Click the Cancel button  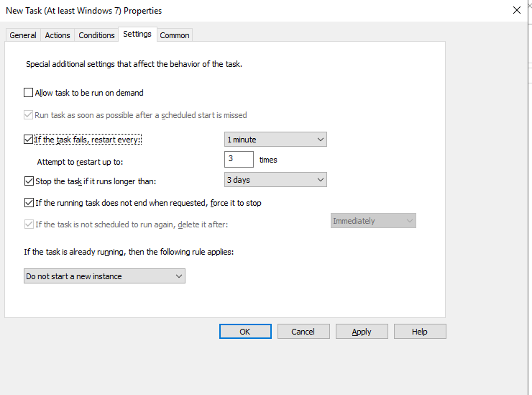tap(303, 332)
